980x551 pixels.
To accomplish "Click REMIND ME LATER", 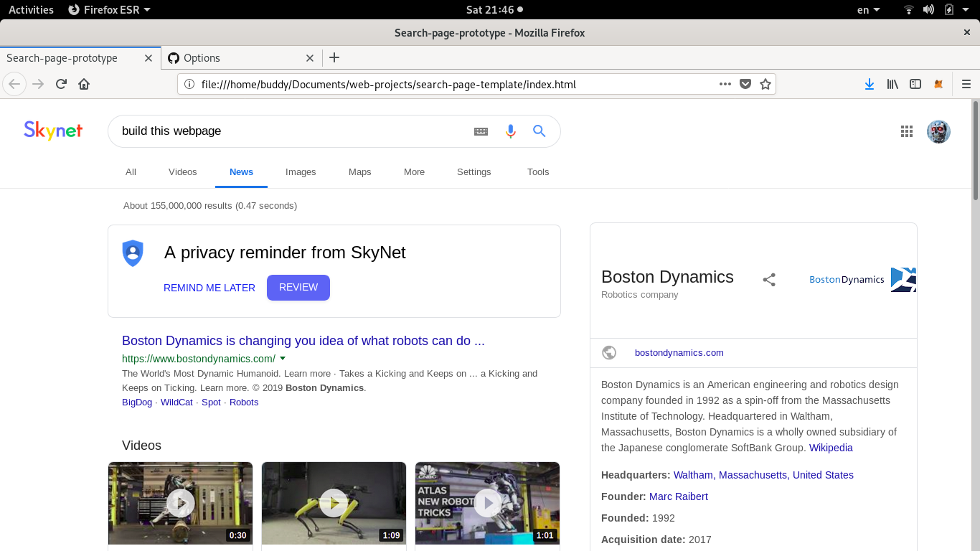I will point(209,287).
